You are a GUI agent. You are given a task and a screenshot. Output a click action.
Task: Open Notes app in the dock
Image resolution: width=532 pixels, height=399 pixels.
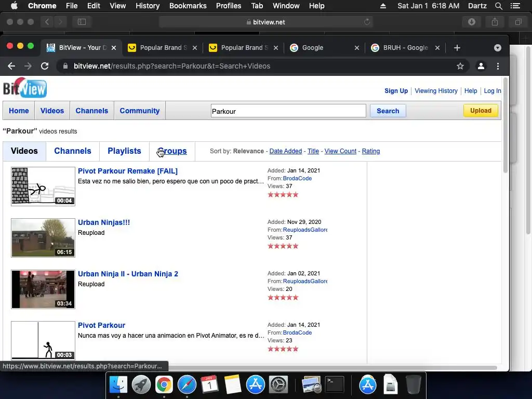pyautogui.click(x=232, y=385)
